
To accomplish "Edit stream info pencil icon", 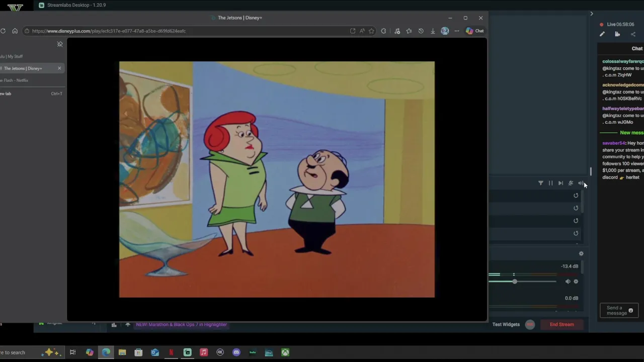I will pos(602,34).
